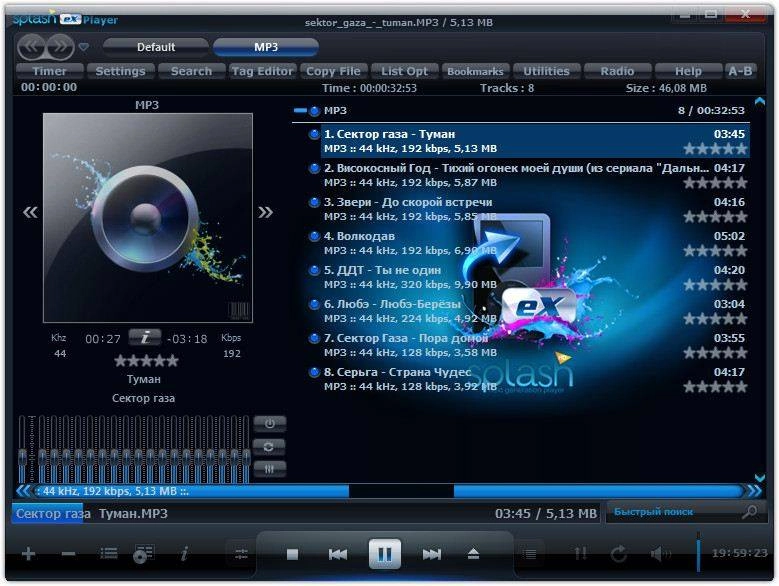
Task: Open the playlist list icon beside the minus
Action: point(109,554)
